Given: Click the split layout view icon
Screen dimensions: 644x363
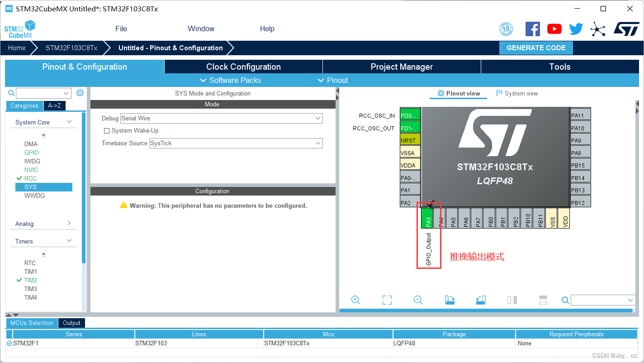Looking at the screenshot, I should coord(543,300).
